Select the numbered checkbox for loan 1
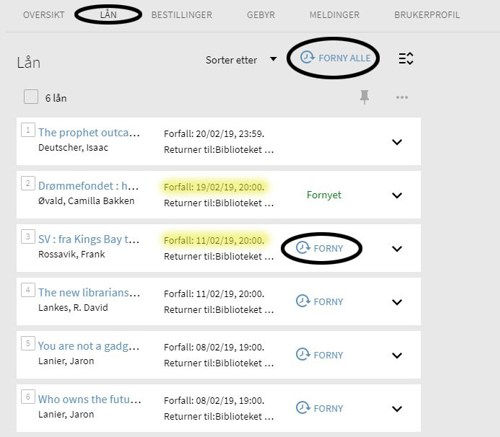This screenshot has width=500, height=437. coord(28,130)
